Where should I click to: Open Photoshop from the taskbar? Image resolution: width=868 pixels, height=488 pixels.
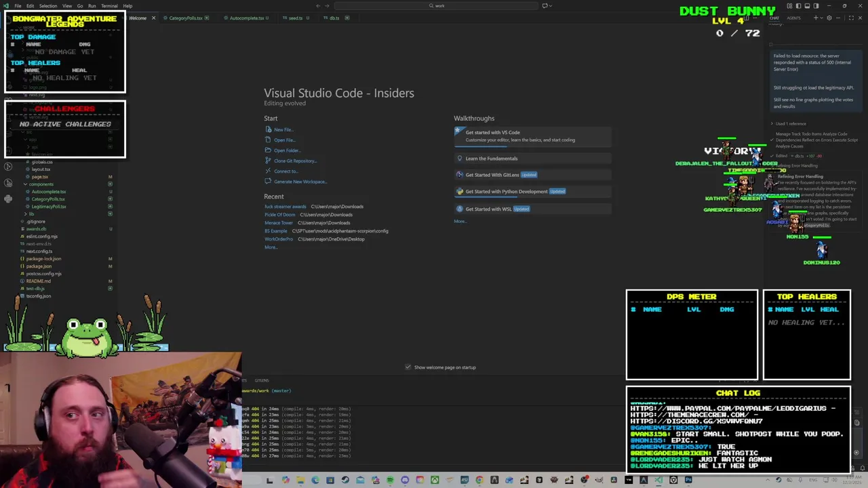coord(688,480)
